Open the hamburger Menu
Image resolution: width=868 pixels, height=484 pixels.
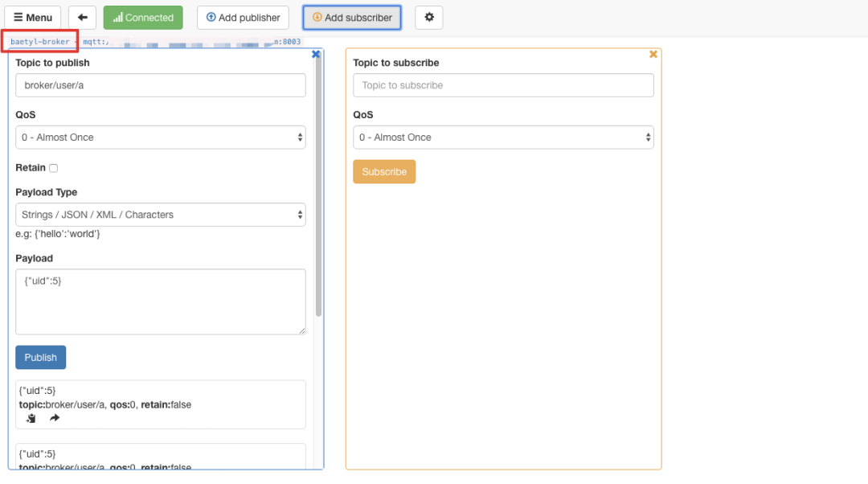(x=33, y=18)
